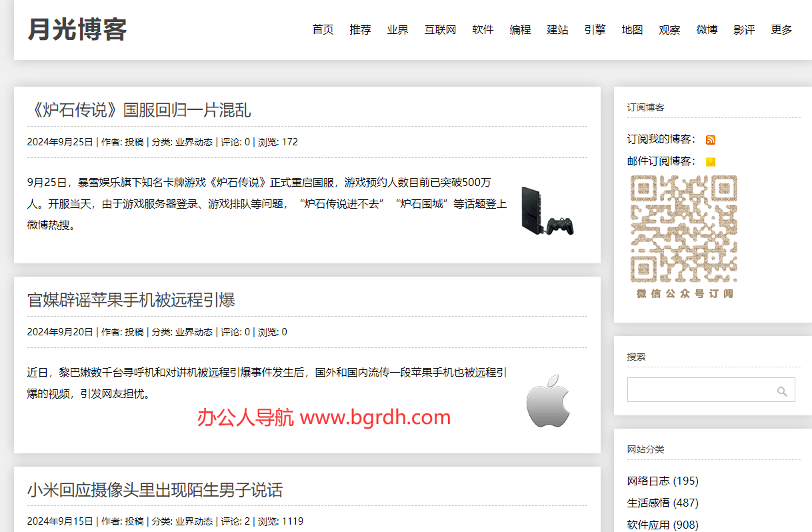
Task: Open the 推荐 navigation menu item
Action: click(x=360, y=30)
